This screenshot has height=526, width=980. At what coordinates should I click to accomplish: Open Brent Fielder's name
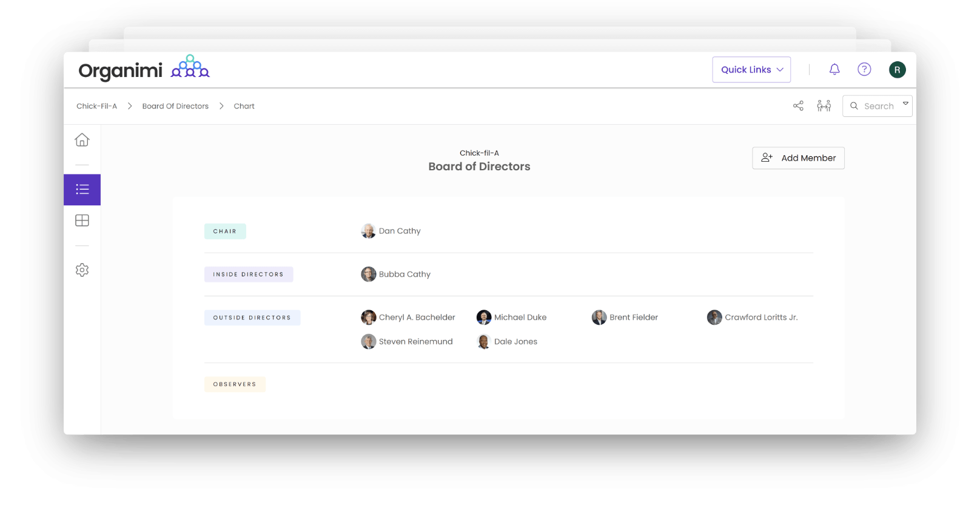tap(634, 318)
